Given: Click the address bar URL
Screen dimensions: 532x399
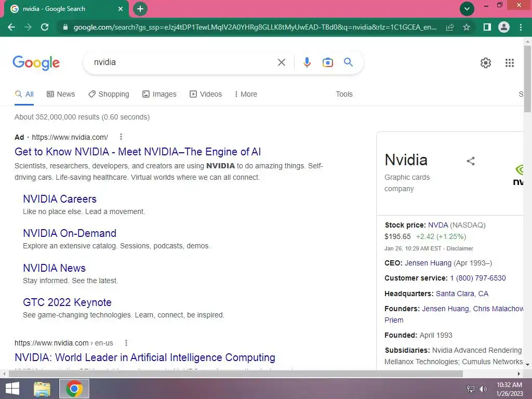Looking at the screenshot, I should (x=255, y=27).
